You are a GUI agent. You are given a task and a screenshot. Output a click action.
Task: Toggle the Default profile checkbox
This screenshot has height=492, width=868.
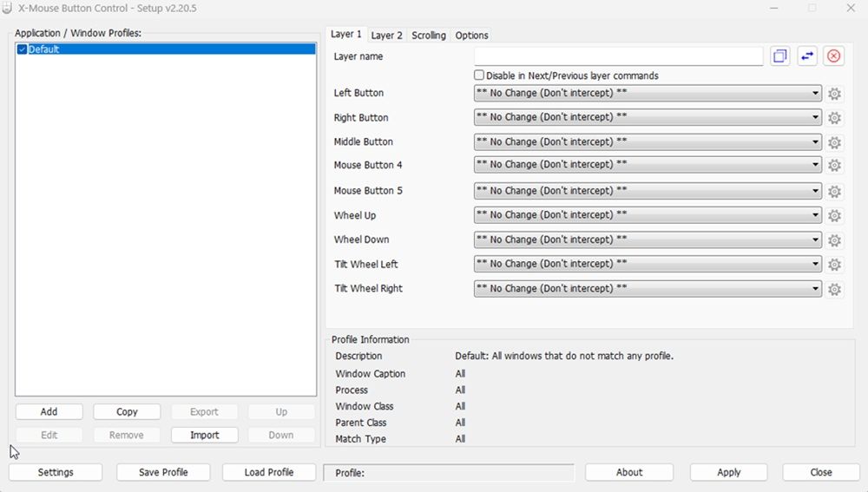(23, 49)
